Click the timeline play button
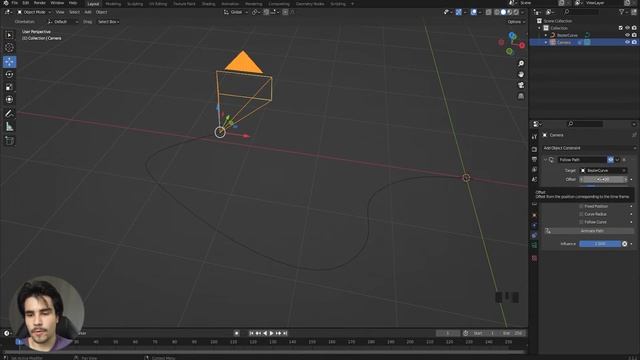640x360 pixels. click(271, 333)
